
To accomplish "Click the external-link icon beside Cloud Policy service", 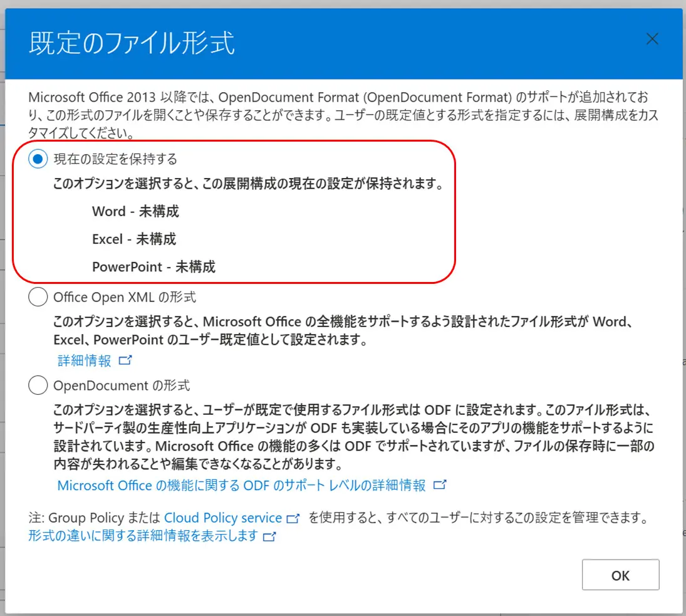I will [x=293, y=518].
